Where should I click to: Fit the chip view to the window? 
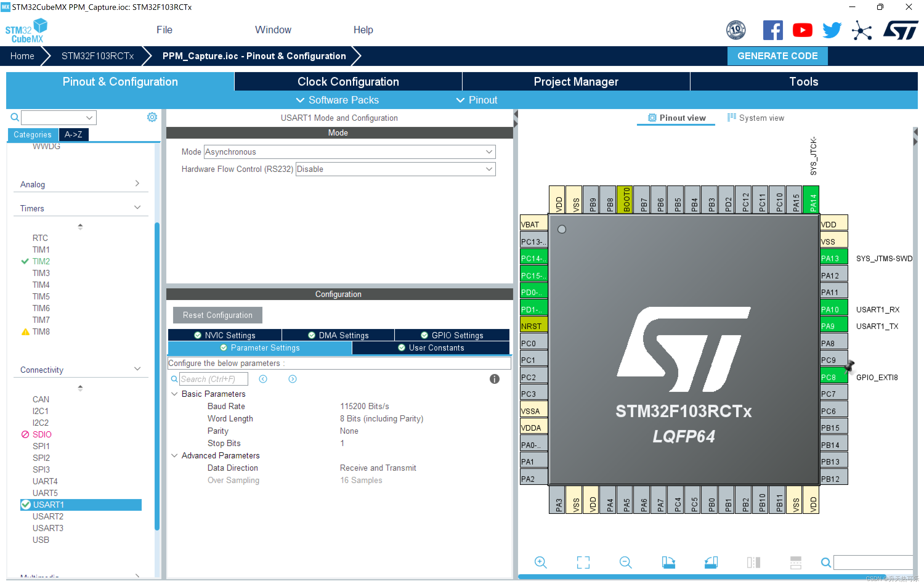point(583,562)
